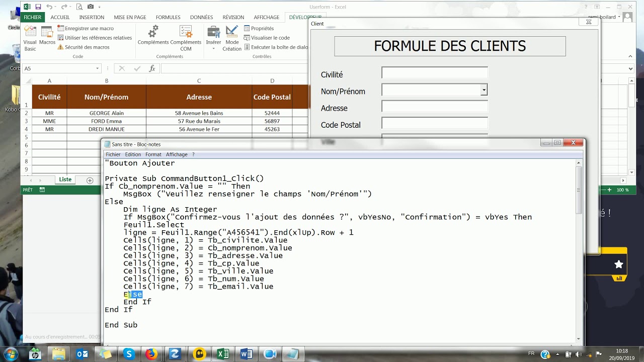
Task: Toggle Mode Création design mode
Action: (232, 38)
